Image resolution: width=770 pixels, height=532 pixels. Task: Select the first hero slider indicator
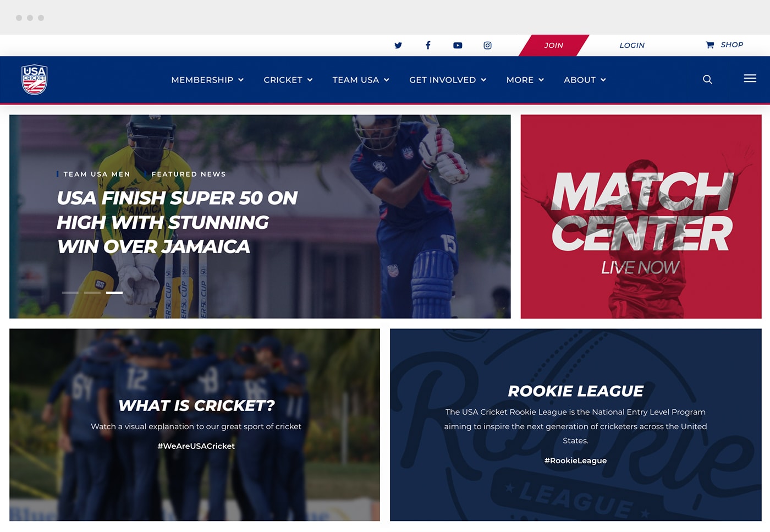[x=70, y=293]
